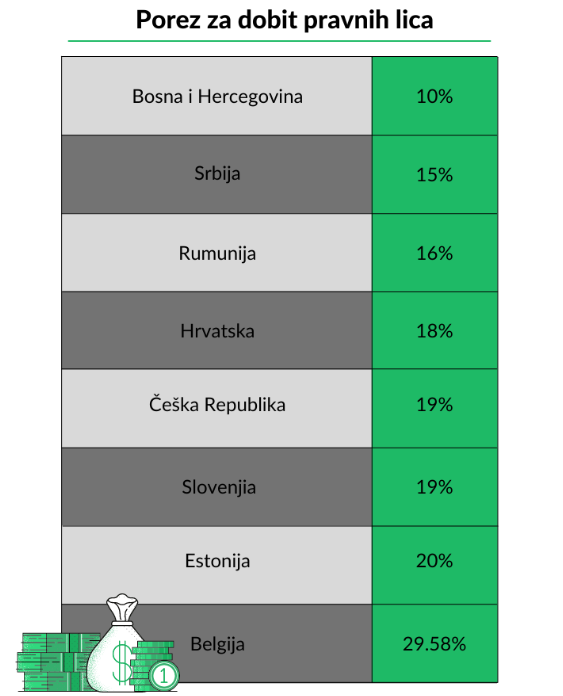Screen dimensions: 563x696
Task: Select the Estonija country cell
Action: (217, 566)
